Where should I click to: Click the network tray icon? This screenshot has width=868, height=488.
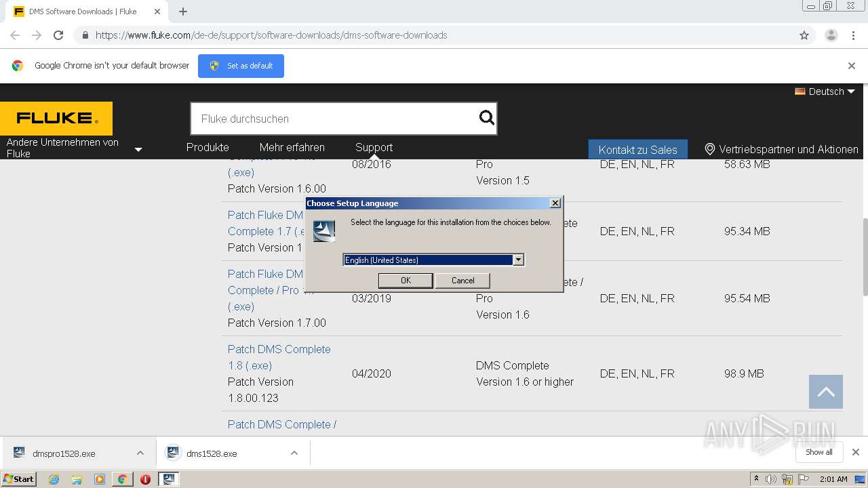click(x=787, y=479)
